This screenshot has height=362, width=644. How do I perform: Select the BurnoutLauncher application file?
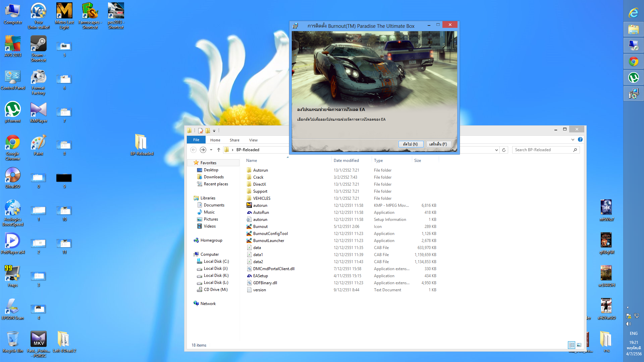click(268, 241)
